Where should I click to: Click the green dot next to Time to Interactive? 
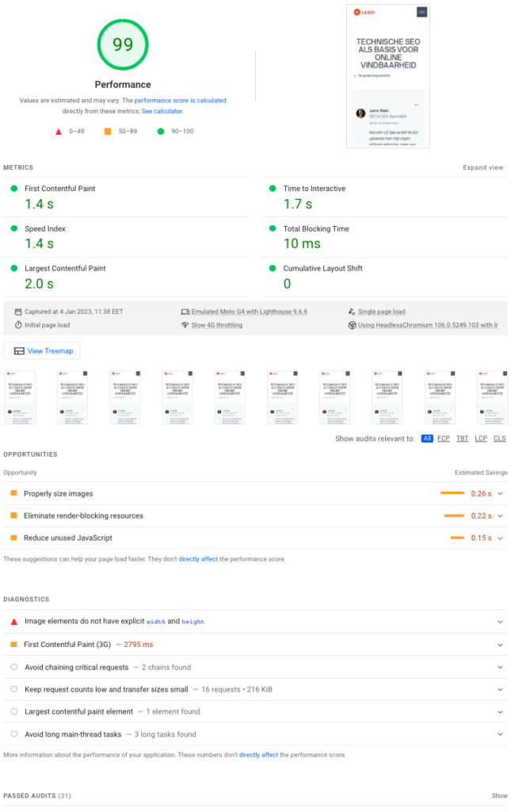point(273,189)
